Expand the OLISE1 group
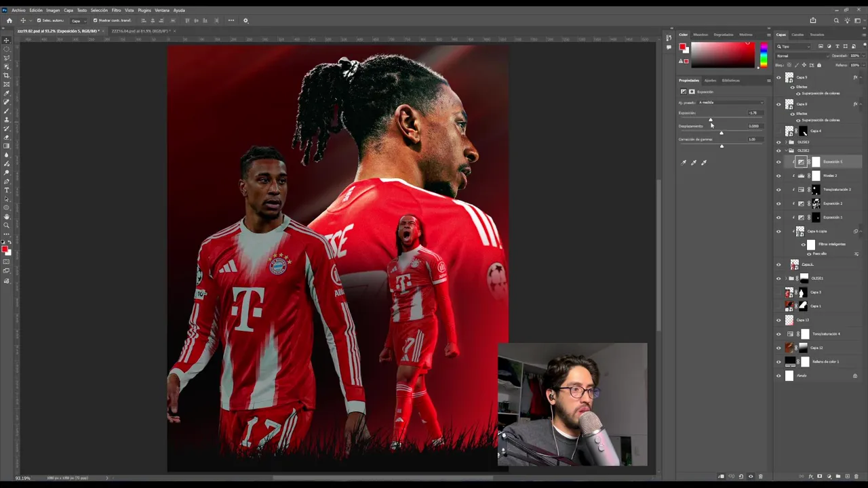Screen dimensions: 868x488 786,279
